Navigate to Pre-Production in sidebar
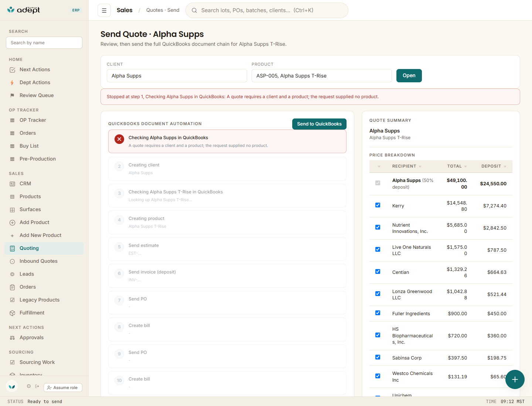 coord(44,159)
